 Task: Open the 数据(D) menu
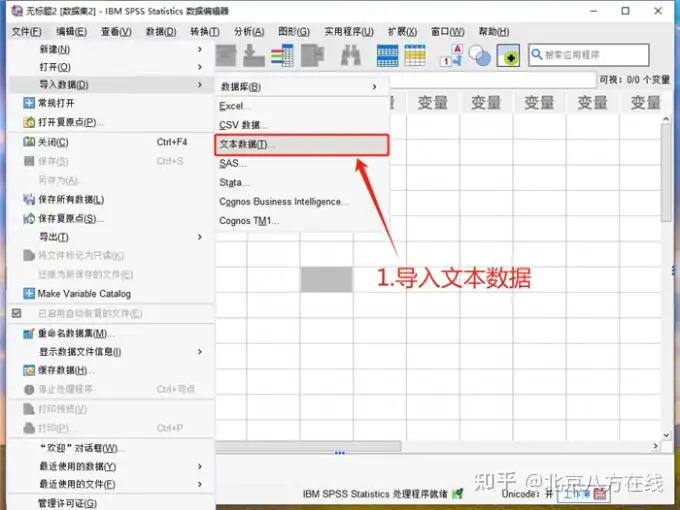click(160, 32)
